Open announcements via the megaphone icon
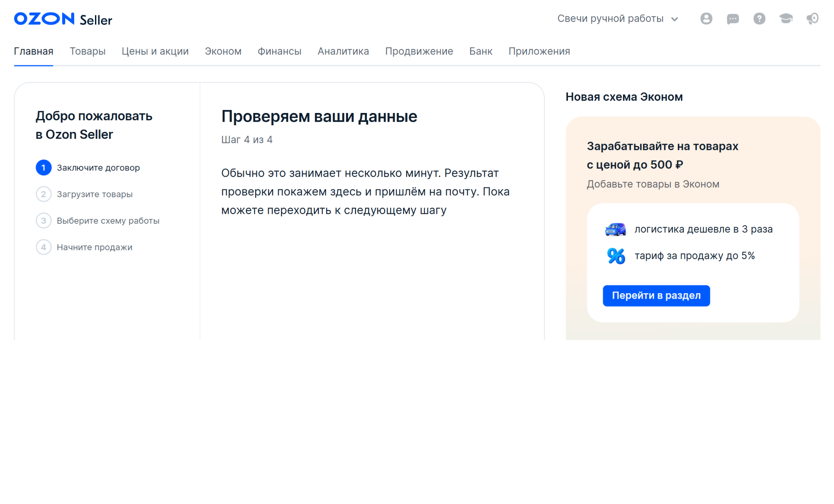Screen dimensions: 834x504 tap(813, 18)
